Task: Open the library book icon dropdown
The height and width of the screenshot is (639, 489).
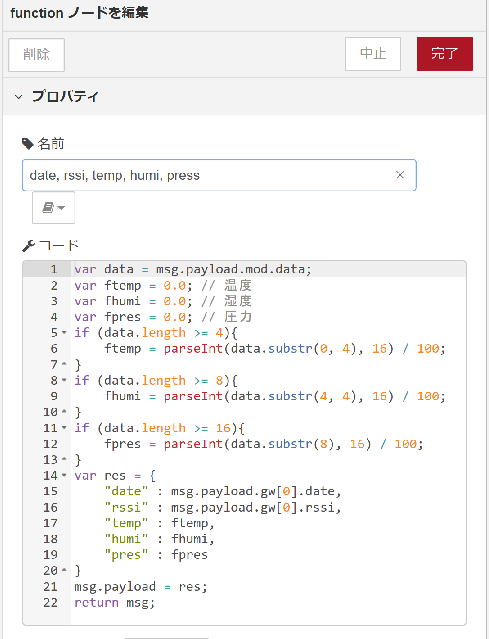Action: pos(53,207)
